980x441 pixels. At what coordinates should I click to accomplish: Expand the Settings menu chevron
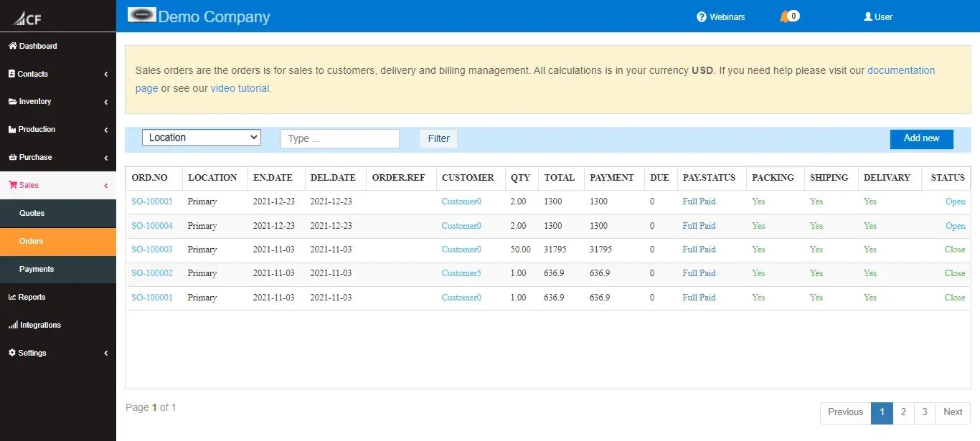click(x=105, y=353)
